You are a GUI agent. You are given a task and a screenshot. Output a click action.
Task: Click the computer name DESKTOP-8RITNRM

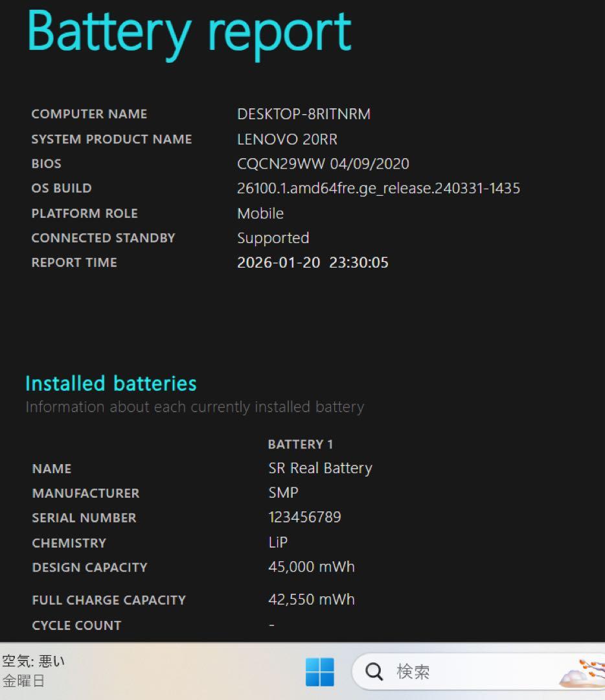pyautogui.click(x=304, y=114)
